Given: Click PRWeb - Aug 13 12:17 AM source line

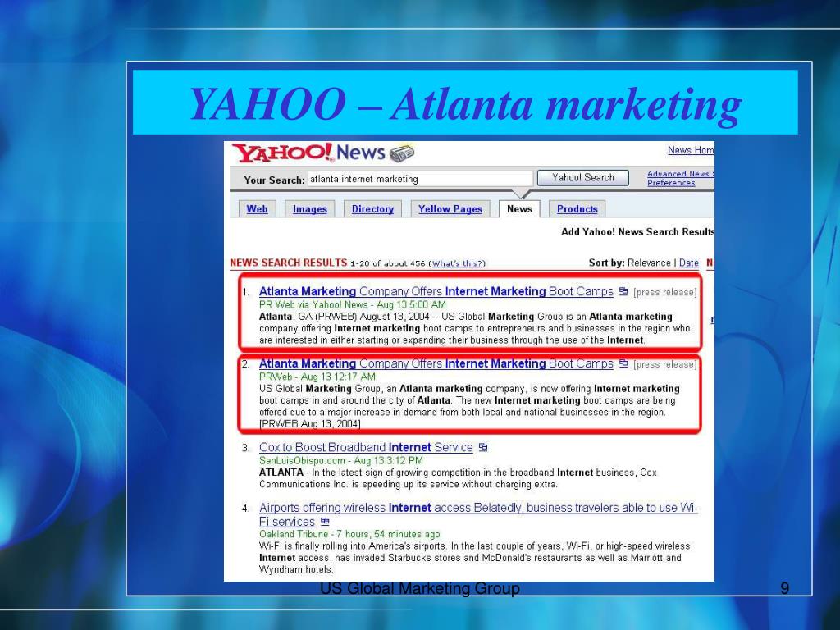Looking at the screenshot, I should (x=317, y=377).
